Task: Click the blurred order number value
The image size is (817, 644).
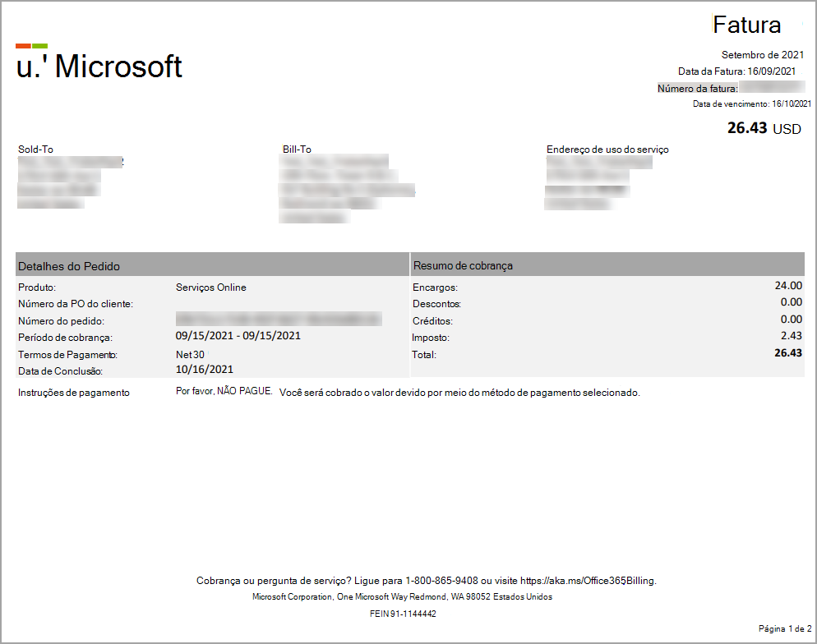Action: point(279,319)
